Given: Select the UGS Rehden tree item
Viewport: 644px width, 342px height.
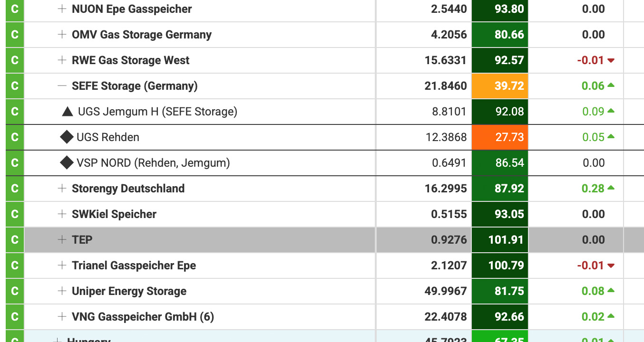Looking at the screenshot, I should pyautogui.click(x=108, y=137).
